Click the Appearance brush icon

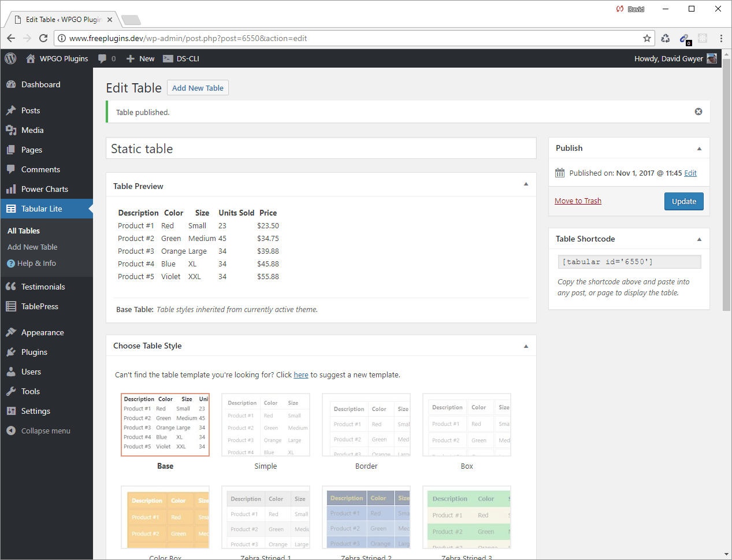click(11, 332)
